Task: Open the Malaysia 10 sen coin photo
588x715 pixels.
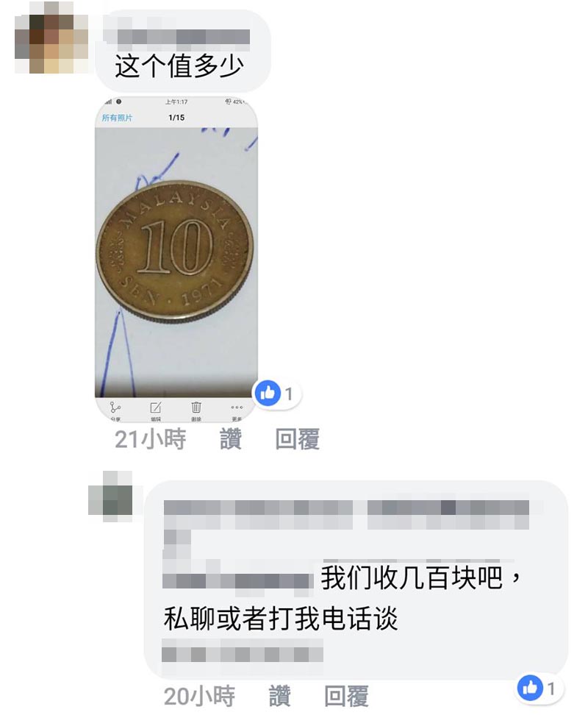Action: [x=176, y=260]
